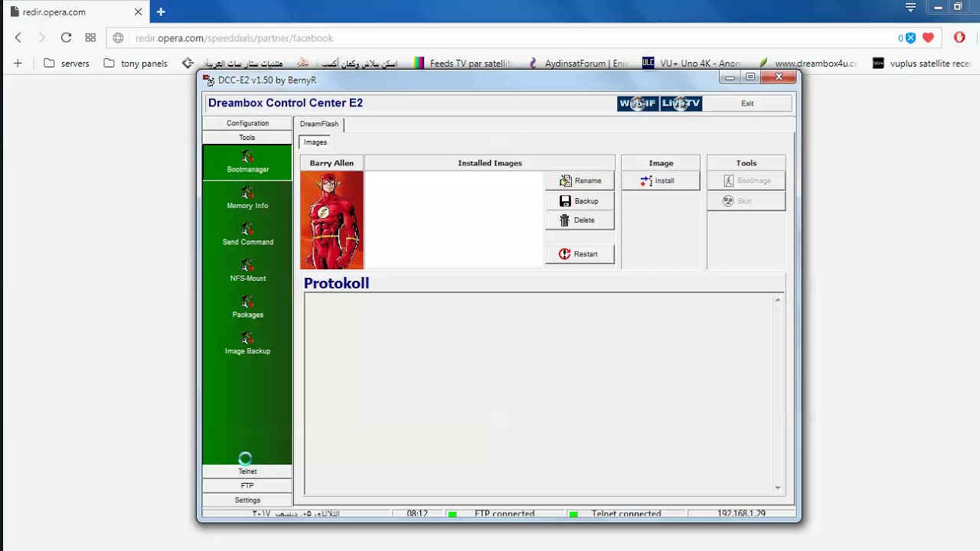This screenshot has height=551, width=980.
Task: Click the Barry Allen column header
Action: click(x=332, y=163)
